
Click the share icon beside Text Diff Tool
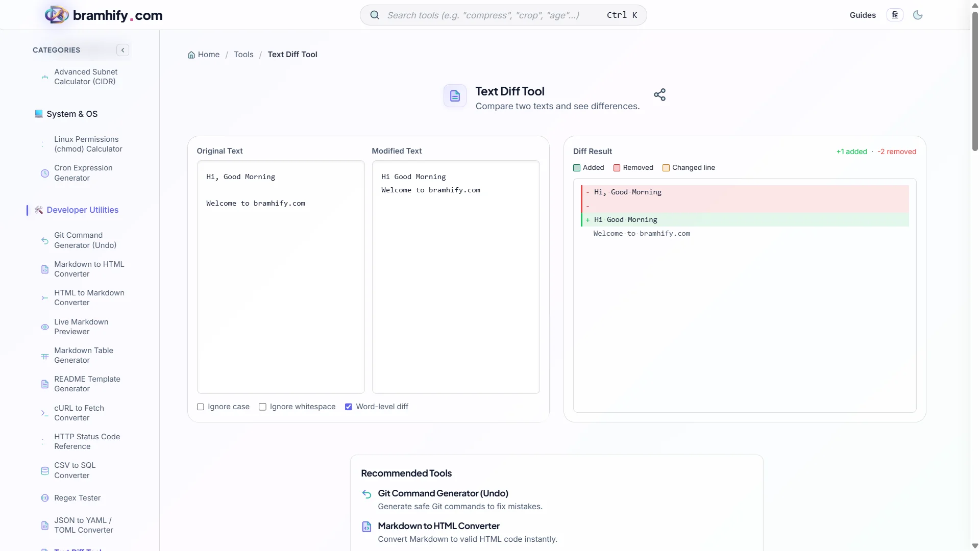click(x=659, y=95)
